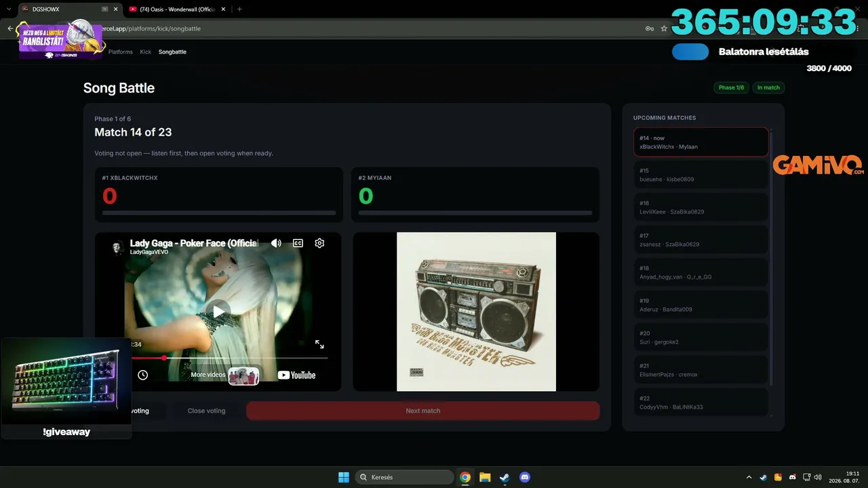This screenshot has height=488, width=868.
Task: Seek using the red video progress bar
Action: (x=229, y=358)
